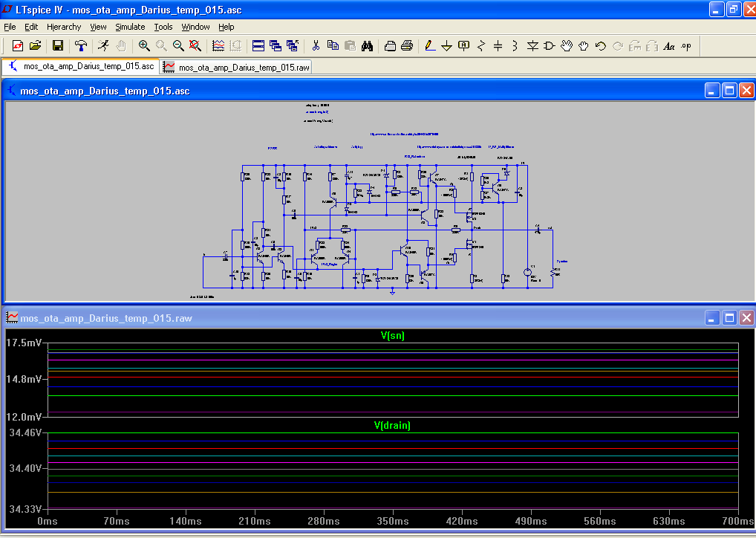Close the .asc schematic child window

tap(747, 91)
